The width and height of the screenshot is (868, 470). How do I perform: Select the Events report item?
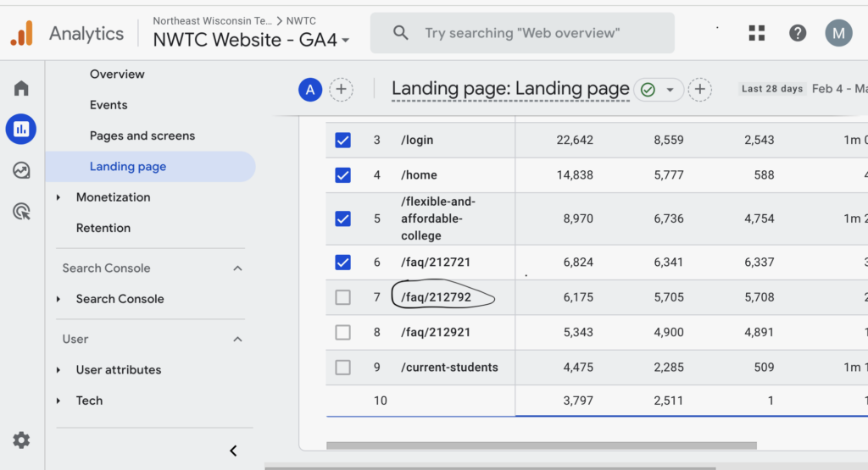108,105
